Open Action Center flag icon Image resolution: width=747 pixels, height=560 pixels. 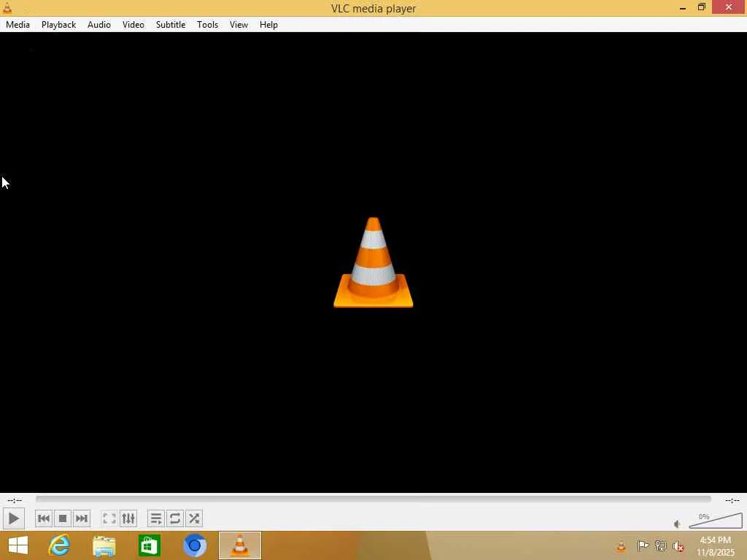coord(642,545)
